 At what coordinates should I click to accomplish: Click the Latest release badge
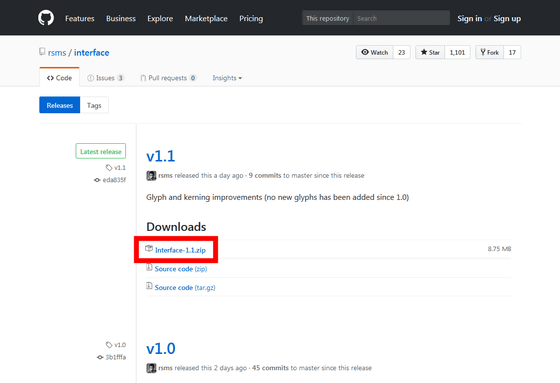click(x=101, y=151)
